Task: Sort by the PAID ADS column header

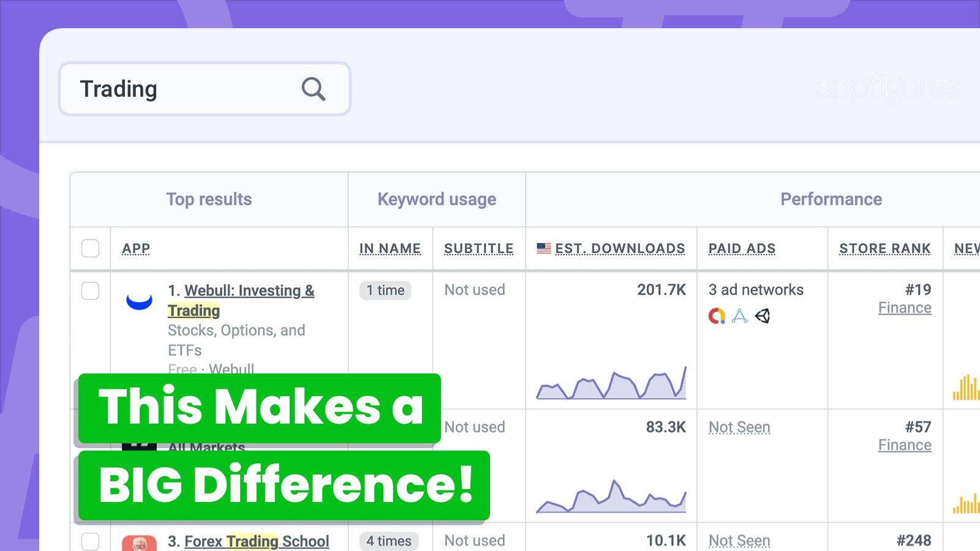Action: pyautogui.click(x=742, y=248)
